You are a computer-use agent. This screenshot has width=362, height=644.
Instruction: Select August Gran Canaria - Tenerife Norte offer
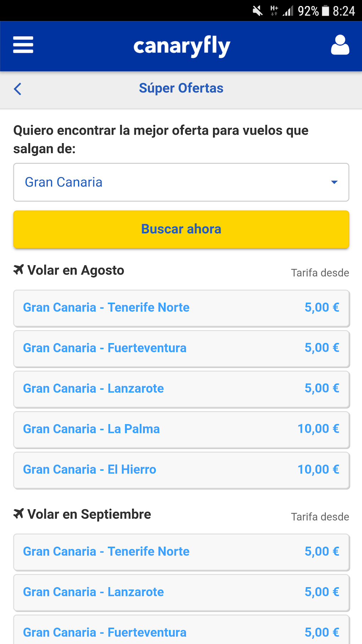click(181, 308)
